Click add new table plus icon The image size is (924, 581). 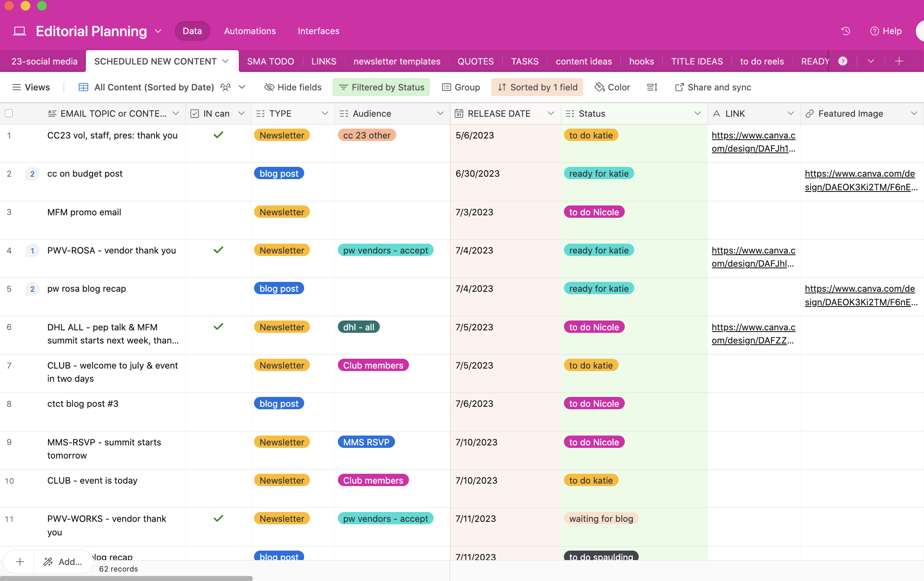click(899, 61)
